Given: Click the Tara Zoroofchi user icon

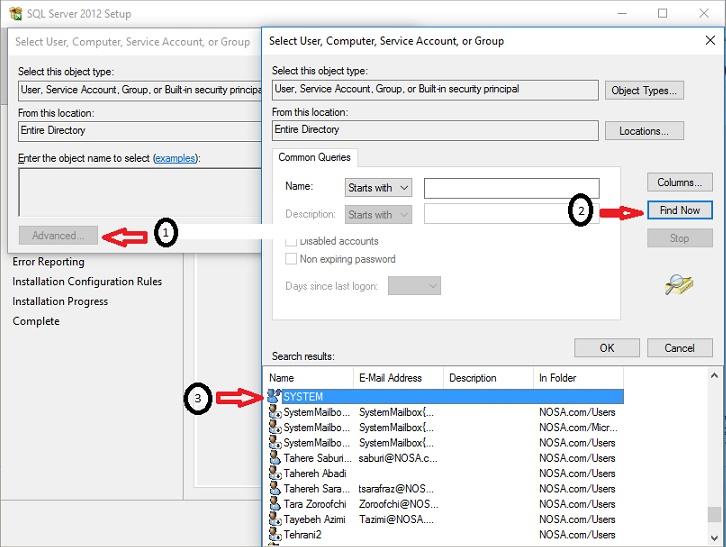Looking at the screenshot, I should [x=275, y=503].
